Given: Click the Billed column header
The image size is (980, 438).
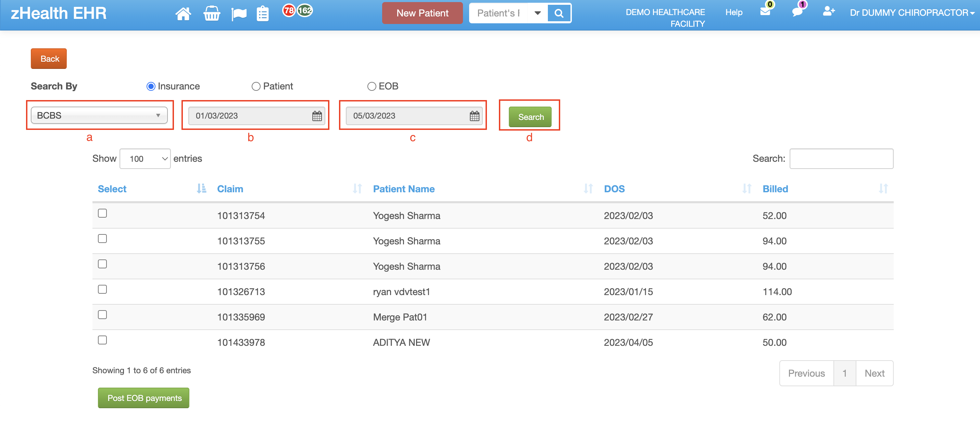Looking at the screenshot, I should tap(775, 189).
